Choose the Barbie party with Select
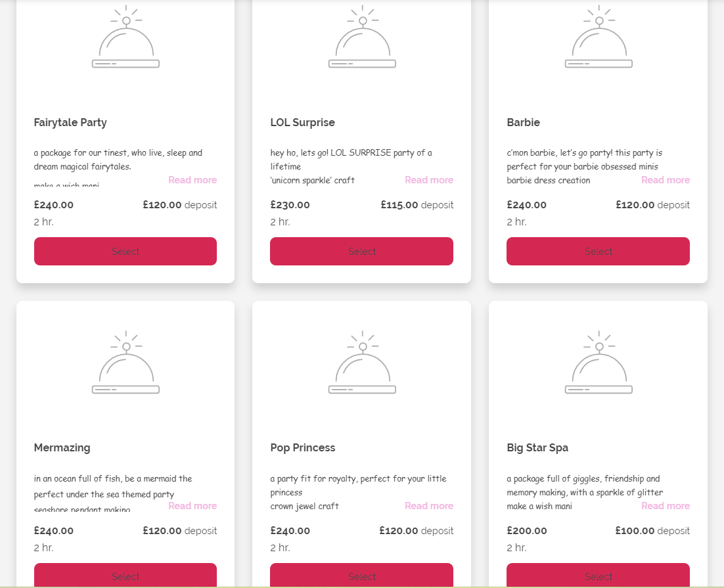Viewport: 724px width, 588px height. click(599, 252)
